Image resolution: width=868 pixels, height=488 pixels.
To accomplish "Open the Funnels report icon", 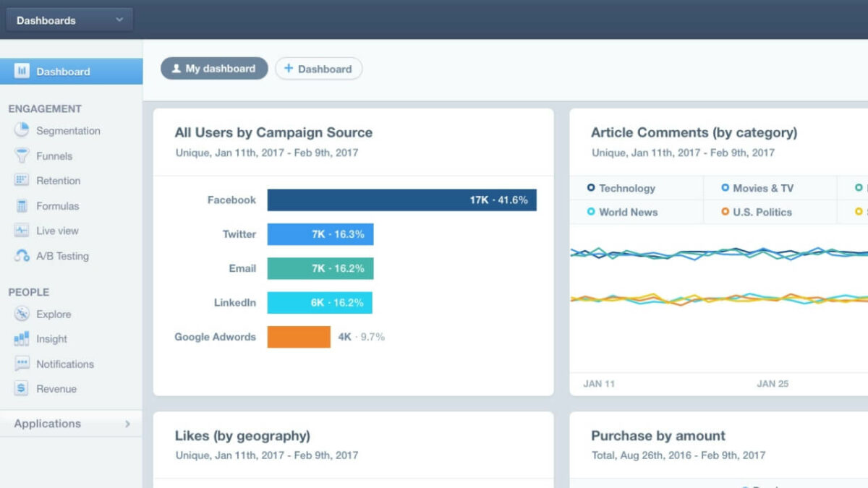I will (x=21, y=155).
